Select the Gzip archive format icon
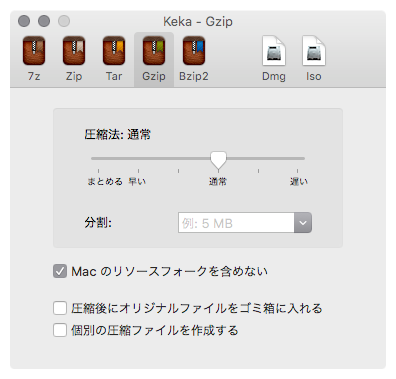This screenshot has width=396, height=379. [154, 51]
